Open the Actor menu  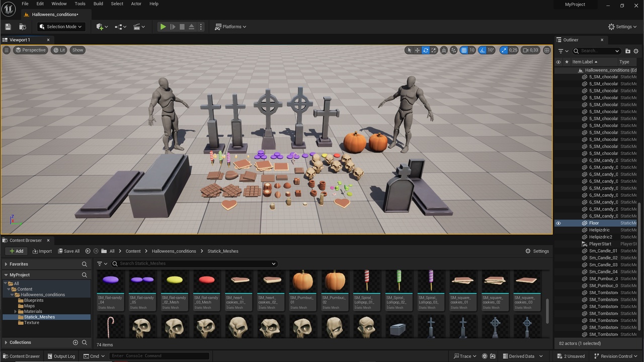[136, 4]
